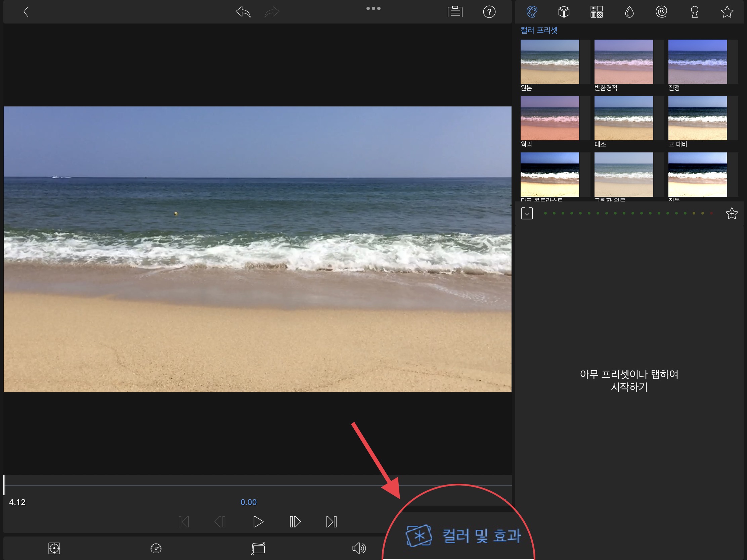Switch to the 3D cube effects tab
Viewport: 747px width, 560px height.
point(564,12)
